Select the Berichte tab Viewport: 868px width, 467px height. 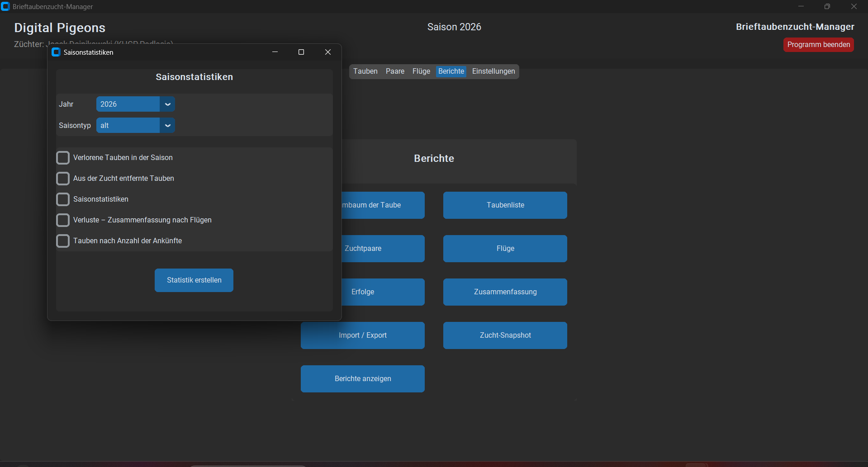pos(451,71)
